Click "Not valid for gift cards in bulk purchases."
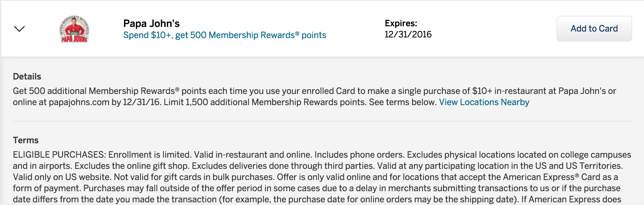The image size is (644, 205). pyautogui.click(x=194, y=177)
